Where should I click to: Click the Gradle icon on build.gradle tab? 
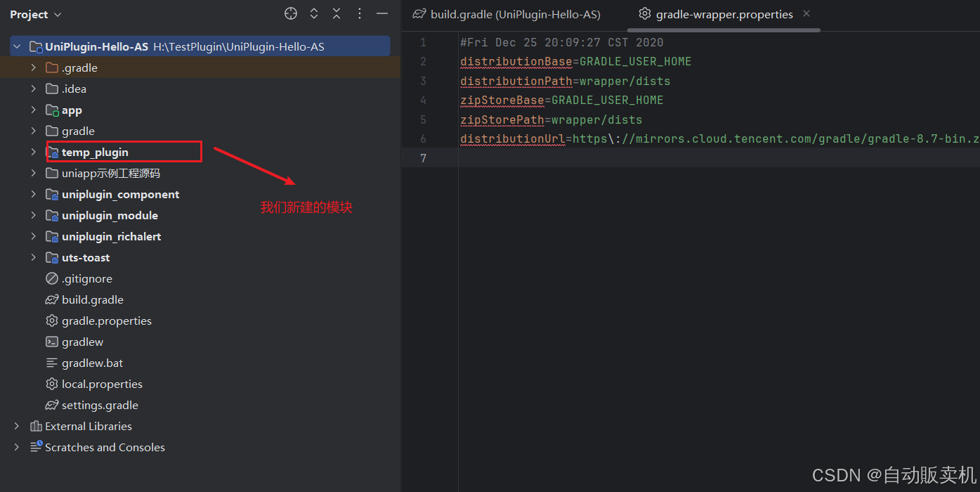coord(419,14)
